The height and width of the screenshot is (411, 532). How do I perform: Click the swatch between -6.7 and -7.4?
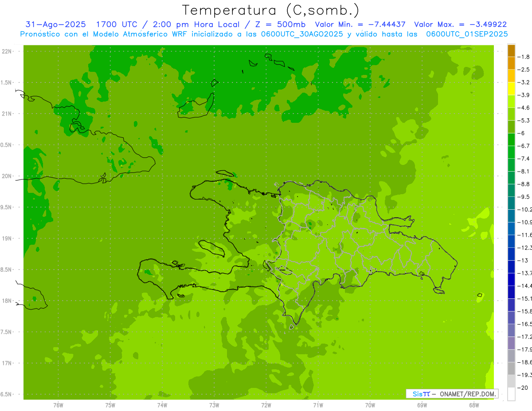coord(511,152)
